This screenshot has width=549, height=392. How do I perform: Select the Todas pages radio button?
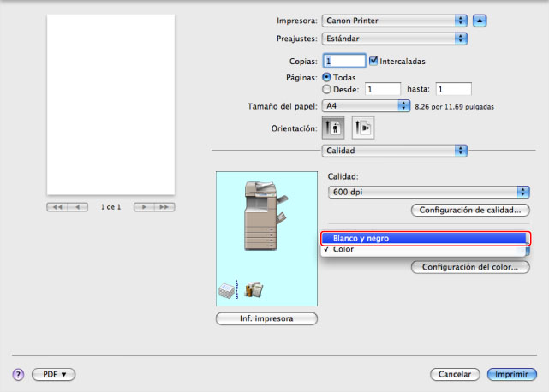coord(326,77)
